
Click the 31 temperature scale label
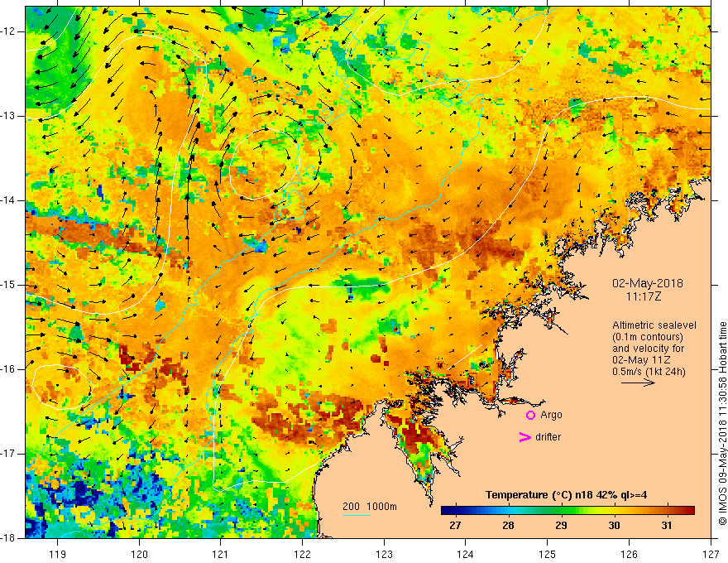point(667,526)
